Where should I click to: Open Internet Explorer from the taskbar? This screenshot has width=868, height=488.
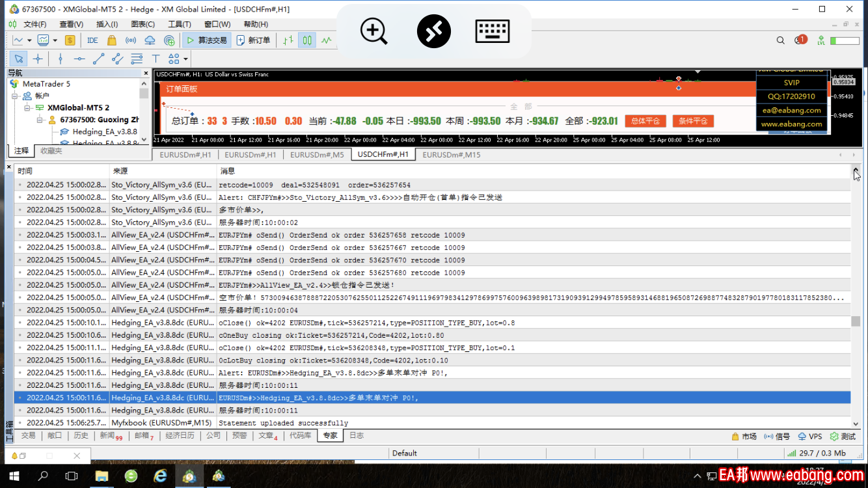pos(160,476)
